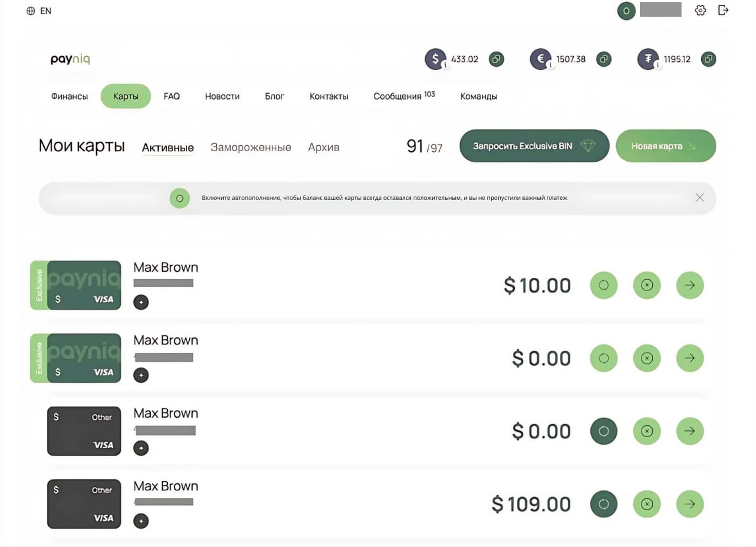
Task: Toggle autorefill on second Exclusive card
Action: point(604,358)
